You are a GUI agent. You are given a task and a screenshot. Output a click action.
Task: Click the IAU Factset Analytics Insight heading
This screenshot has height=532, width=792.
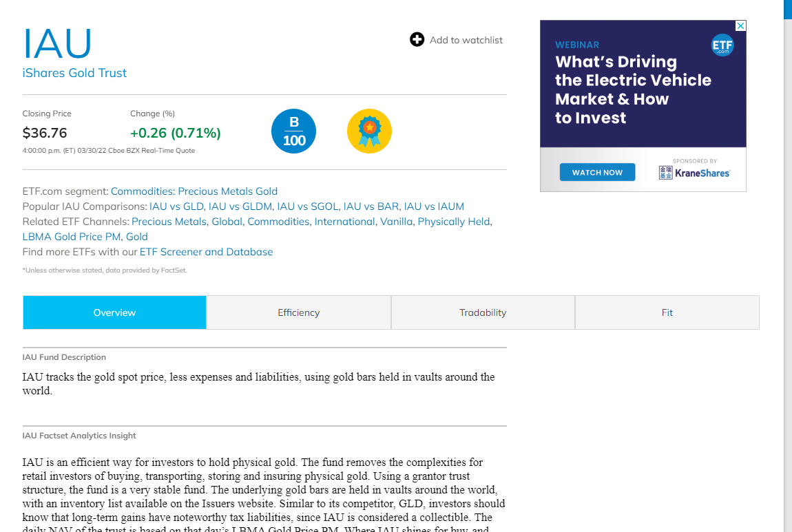pos(79,436)
